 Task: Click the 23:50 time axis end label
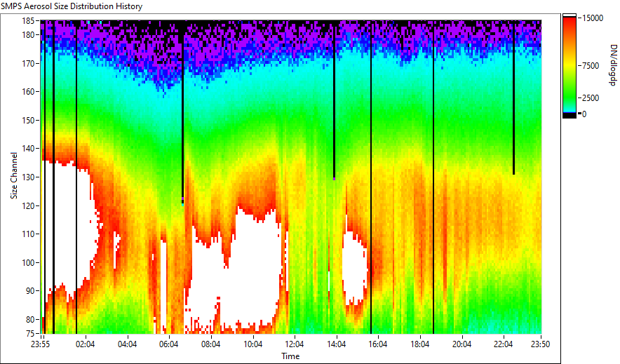pos(540,344)
